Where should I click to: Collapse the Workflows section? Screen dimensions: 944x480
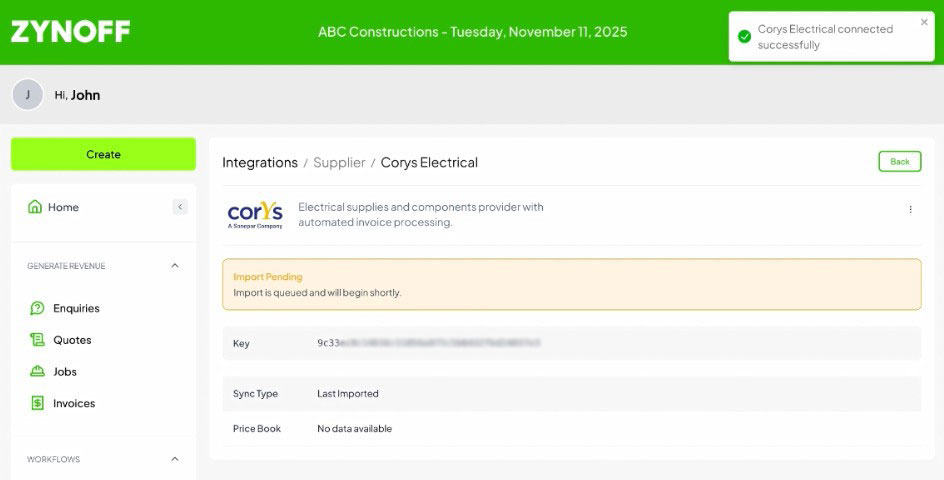(175, 459)
